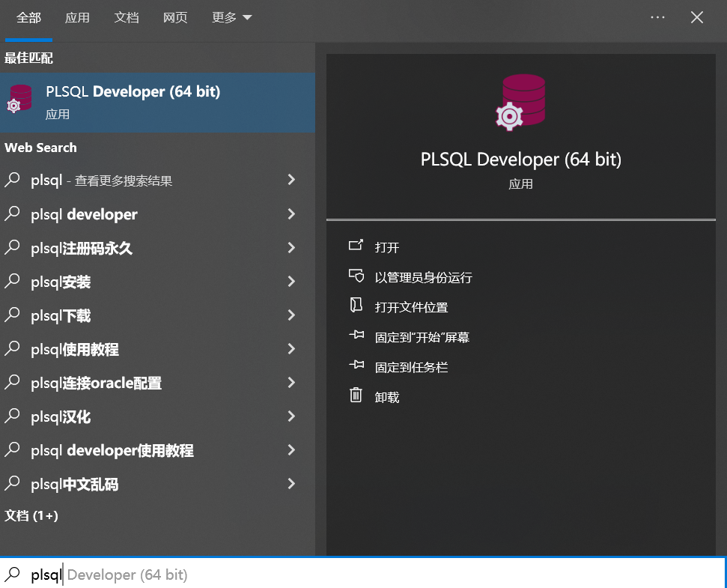Expand chevron for 'plsql注册码永久'
The height and width of the screenshot is (588, 727).
(291, 248)
